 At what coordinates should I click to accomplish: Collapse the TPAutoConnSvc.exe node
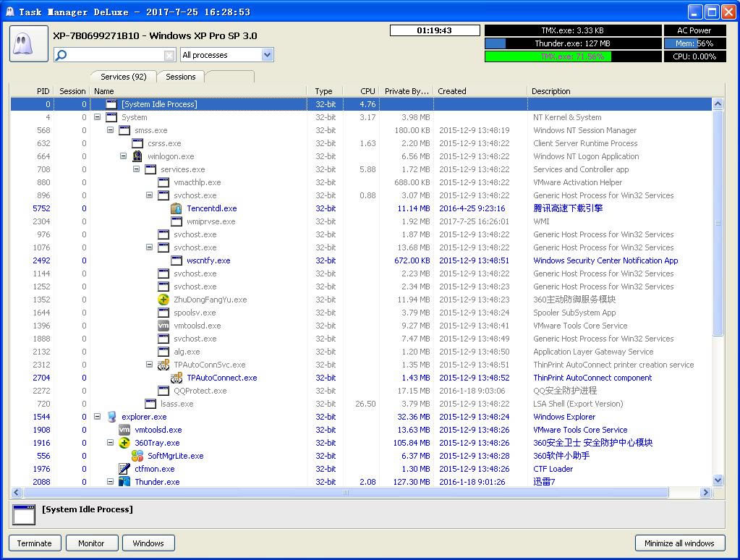point(149,364)
